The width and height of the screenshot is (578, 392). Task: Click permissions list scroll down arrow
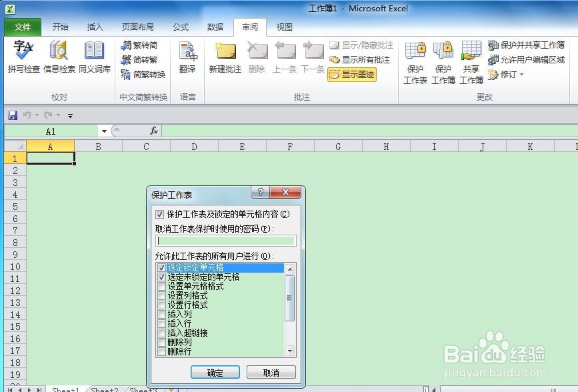[x=290, y=351]
